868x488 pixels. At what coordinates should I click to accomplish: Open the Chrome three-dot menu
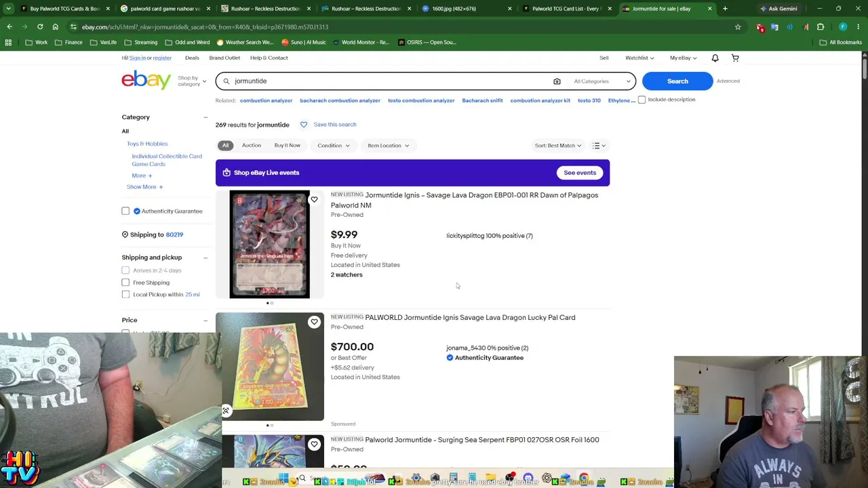point(858,27)
